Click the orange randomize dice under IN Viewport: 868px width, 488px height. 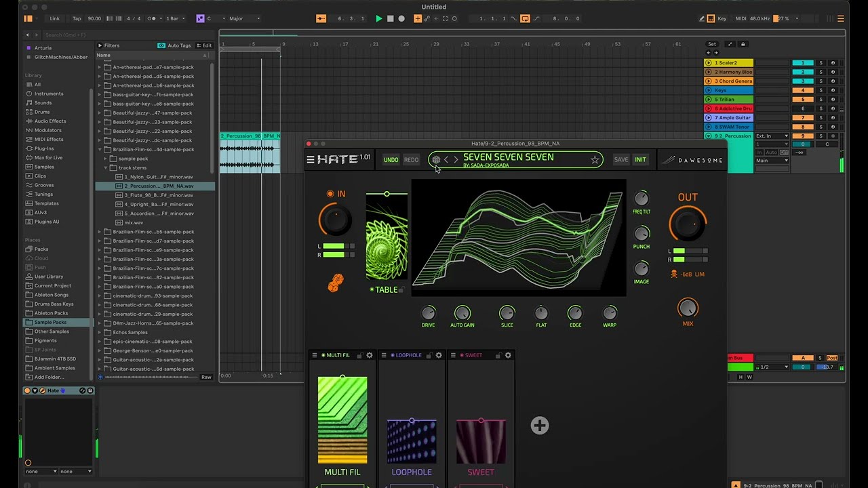[x=335, y=283]
